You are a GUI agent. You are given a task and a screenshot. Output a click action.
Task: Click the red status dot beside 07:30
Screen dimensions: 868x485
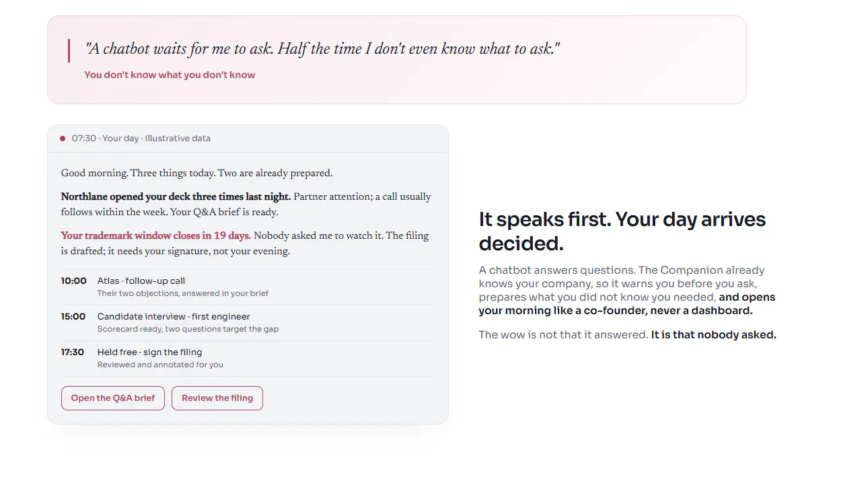click(63, 139)
